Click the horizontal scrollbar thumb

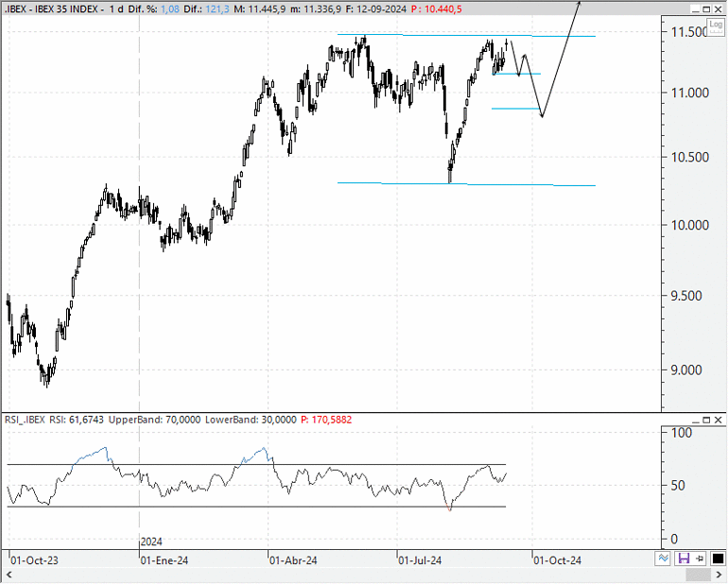tap(698, 575)
